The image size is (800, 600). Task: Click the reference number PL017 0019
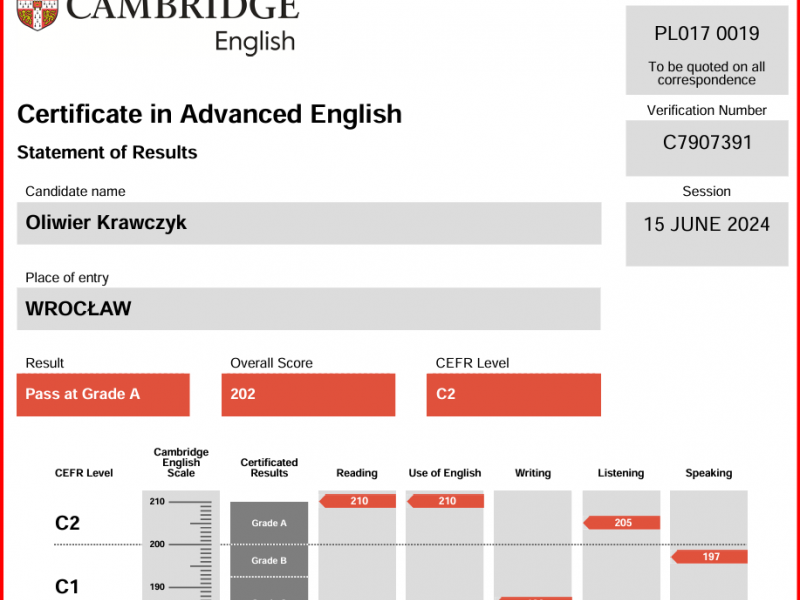click(x=707, y=34)
